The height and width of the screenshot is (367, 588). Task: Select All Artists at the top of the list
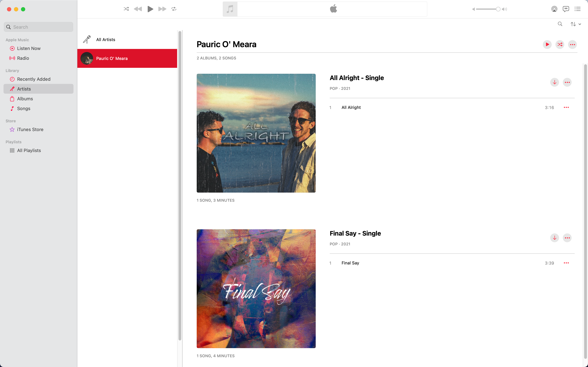[x=106, y=39]
